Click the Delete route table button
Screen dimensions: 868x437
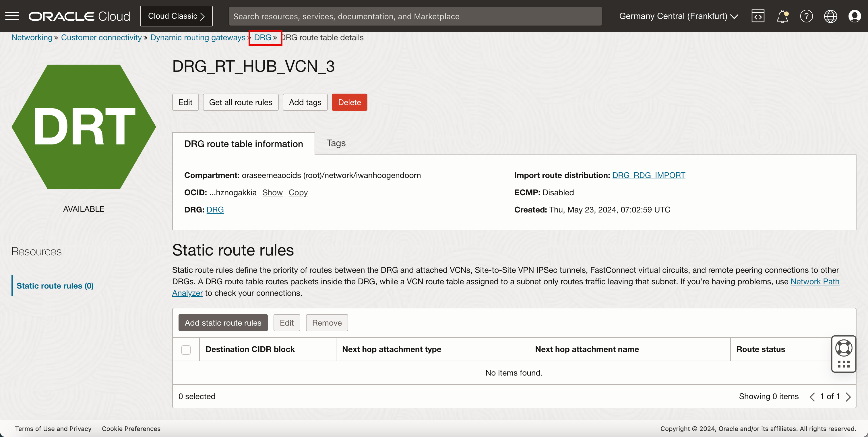349,102
